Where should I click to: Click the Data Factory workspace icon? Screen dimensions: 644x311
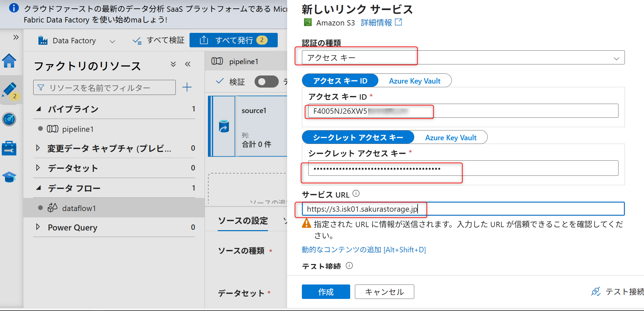coord(43,40)
